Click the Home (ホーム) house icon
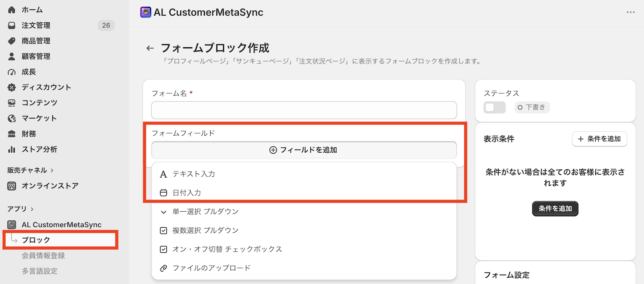 tap(12, 10)
